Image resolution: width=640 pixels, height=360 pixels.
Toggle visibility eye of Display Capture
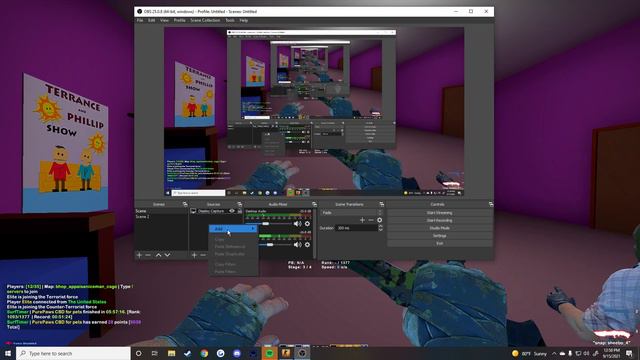click(232, 211)
